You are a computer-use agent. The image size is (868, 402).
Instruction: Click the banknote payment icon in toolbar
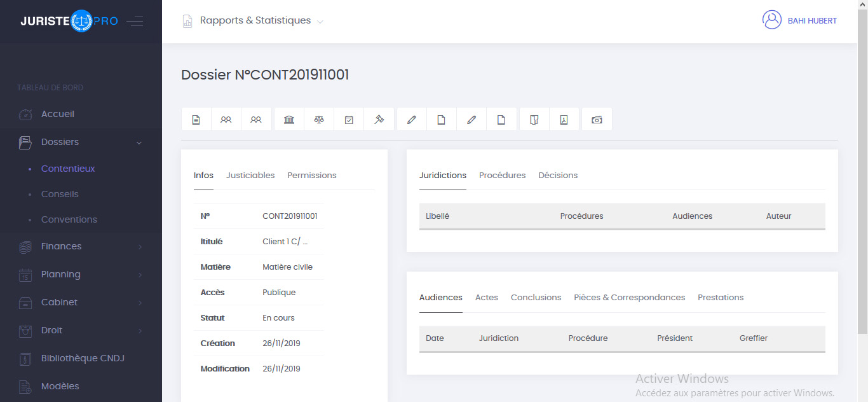(x=597, y=120)
